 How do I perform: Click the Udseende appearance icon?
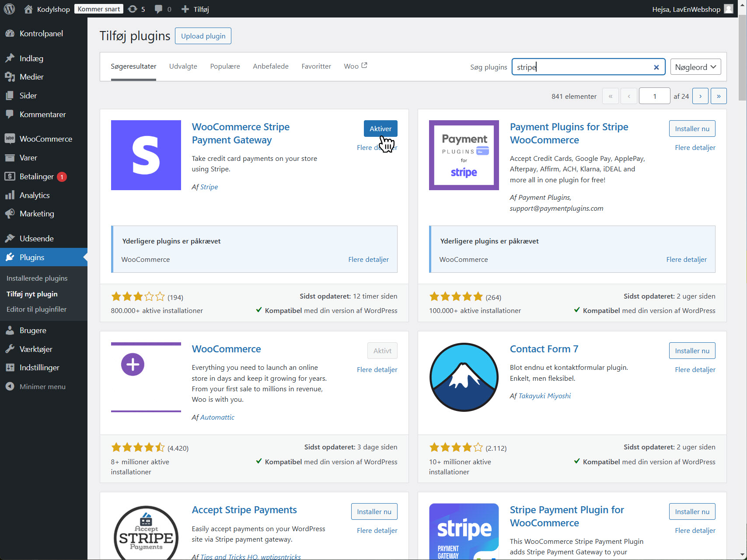coord(10,238)
